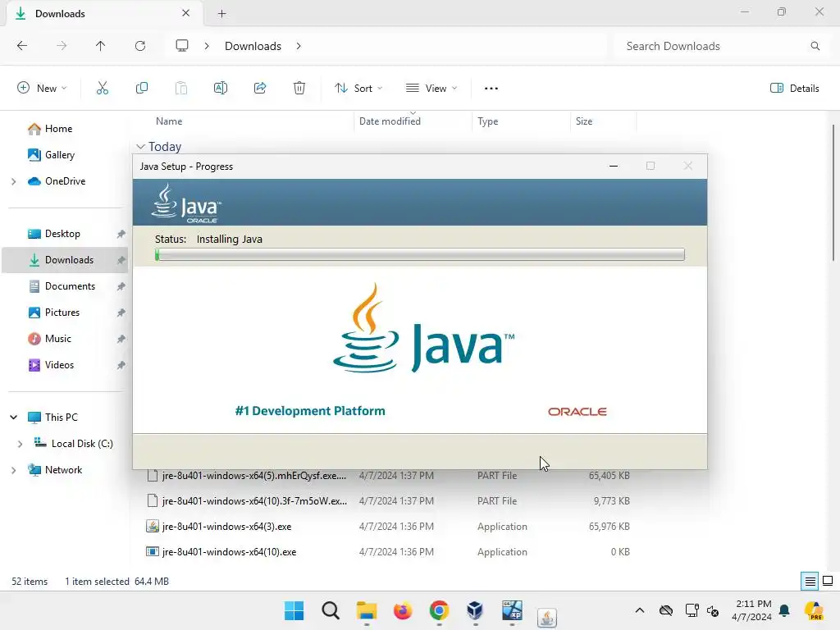Sort by Name column header
This screenshot has height=630, width=840.
pos(169,121)
